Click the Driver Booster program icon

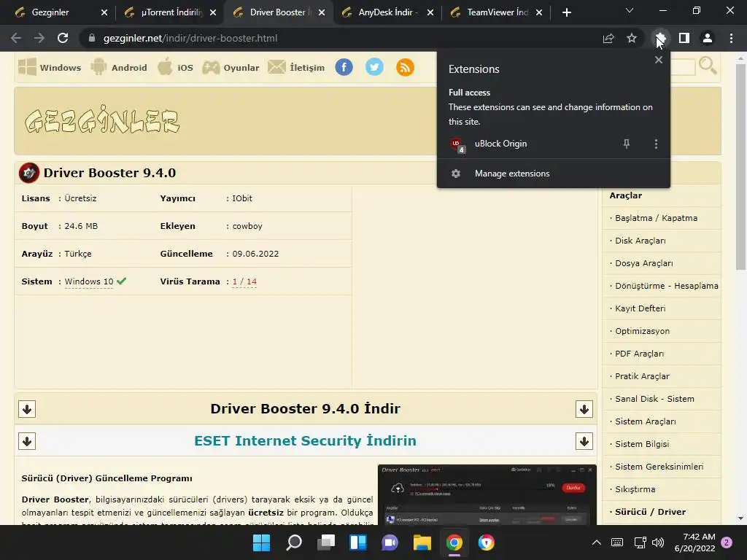tap(29, 172)
